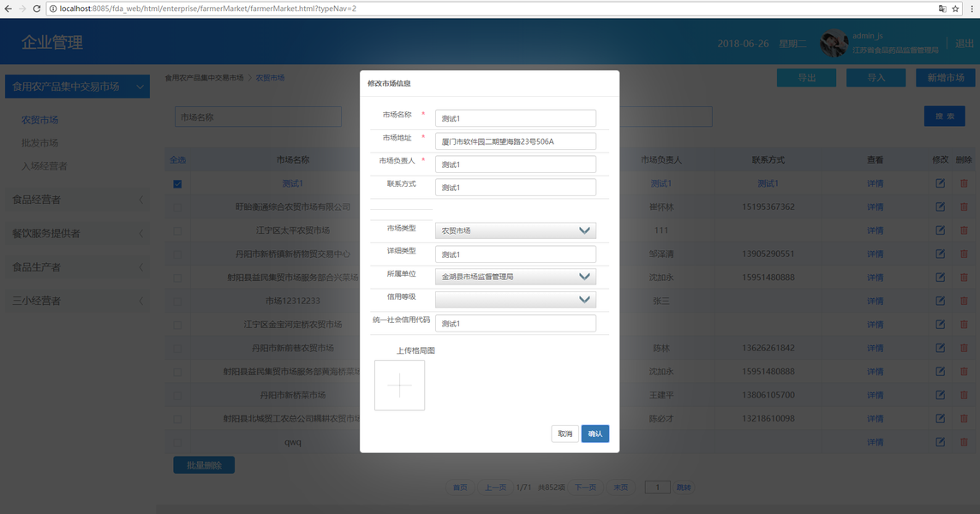Viewport: 980px width, 514px height.
Task: Check the 丹阳市新桥镇新桥物贸交易中心 row checkbox
Action: (x=177, y=254)
